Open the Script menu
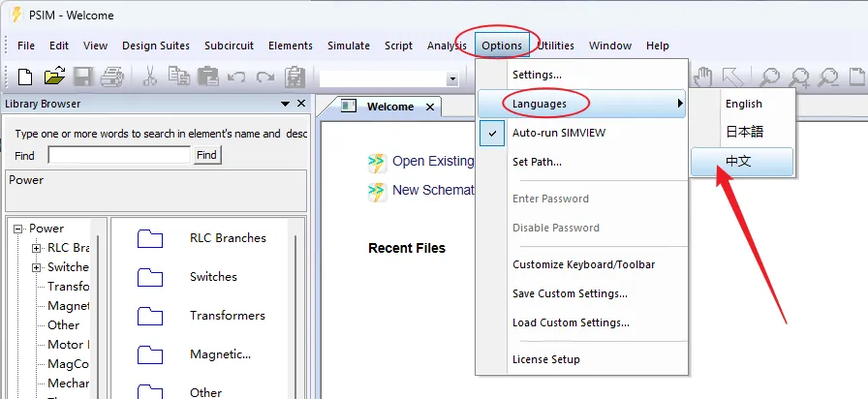Viewport: 868px width, 399px height. [398, 46]
